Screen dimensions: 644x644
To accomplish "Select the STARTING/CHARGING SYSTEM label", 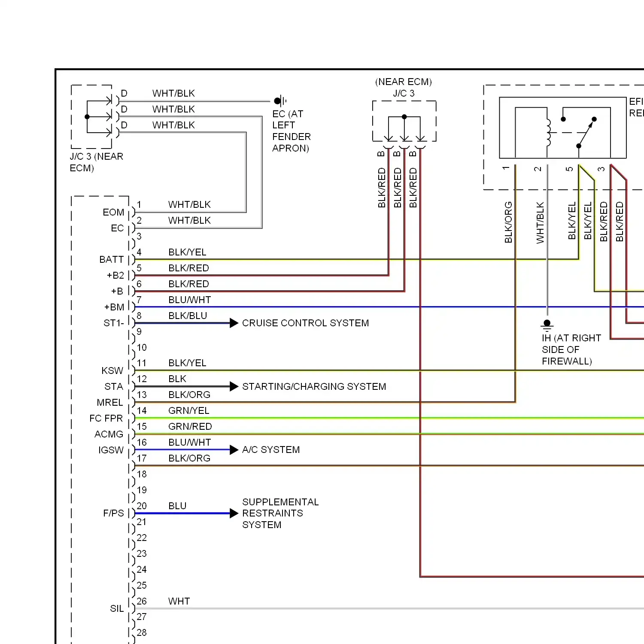I will [x=314, y=386].
